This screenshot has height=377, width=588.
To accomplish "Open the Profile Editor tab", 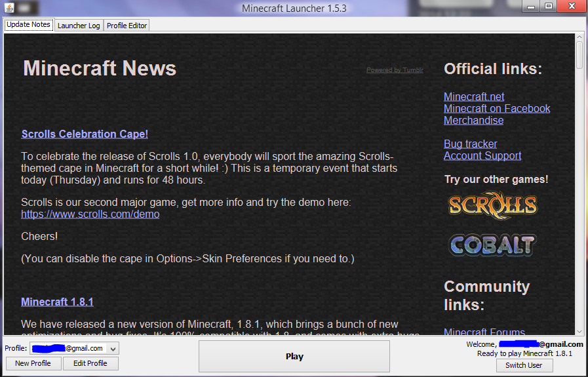I will click(x=127, y=26).
